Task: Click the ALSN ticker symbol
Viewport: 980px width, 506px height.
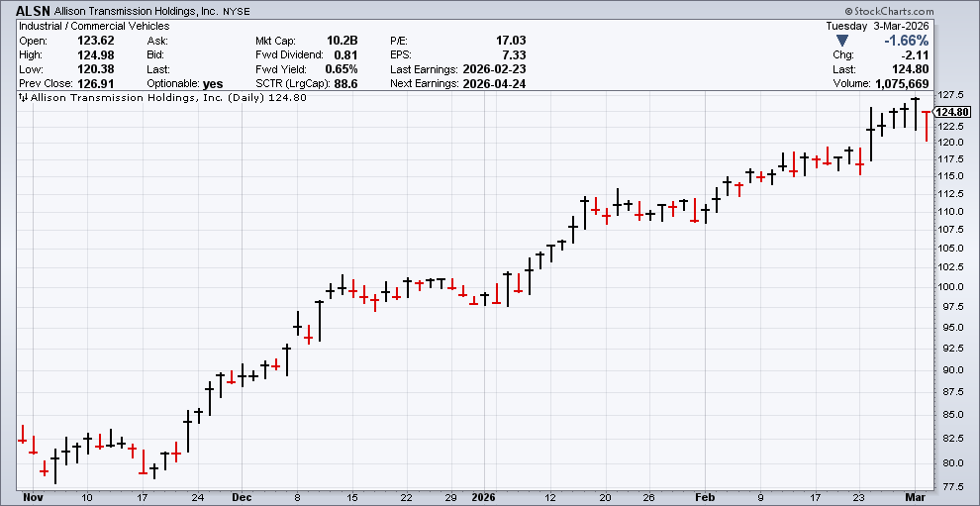Action: click(34, 10)
